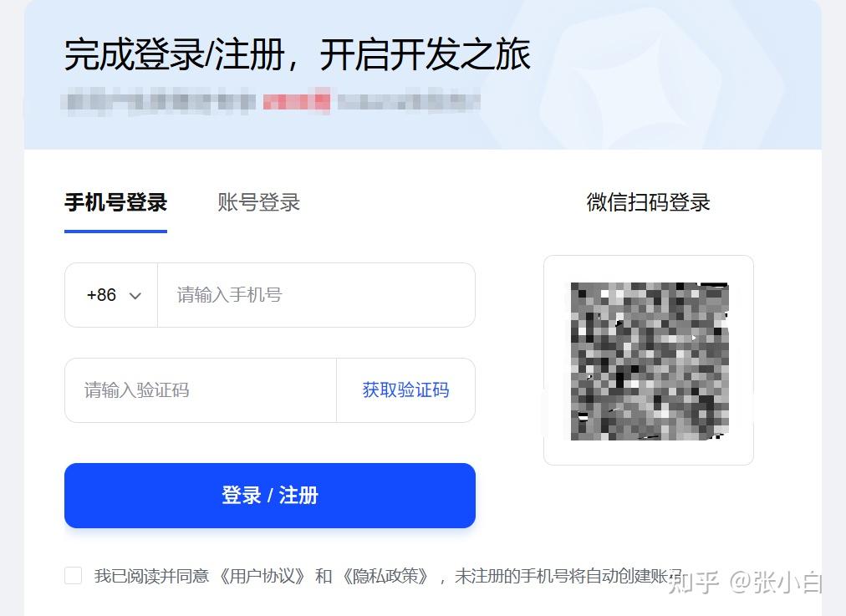Image resolution: width=846 pixels, height=616 pixels.
Task: Select the 微信扫码登录 heading
Action: click(x=649, y=202)
